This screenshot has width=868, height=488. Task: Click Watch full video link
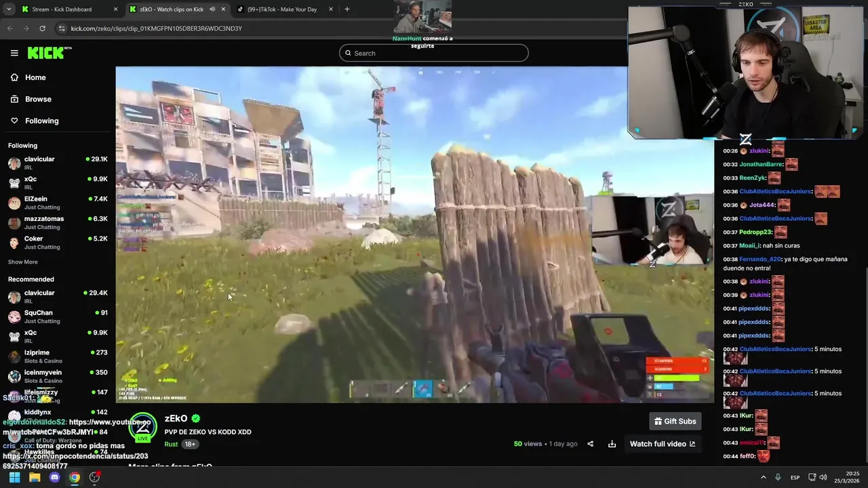coord(663,444)
